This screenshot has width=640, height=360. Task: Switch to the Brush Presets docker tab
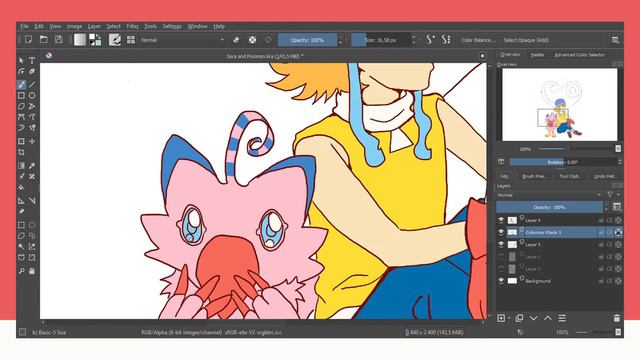click(x=534, y=176)
